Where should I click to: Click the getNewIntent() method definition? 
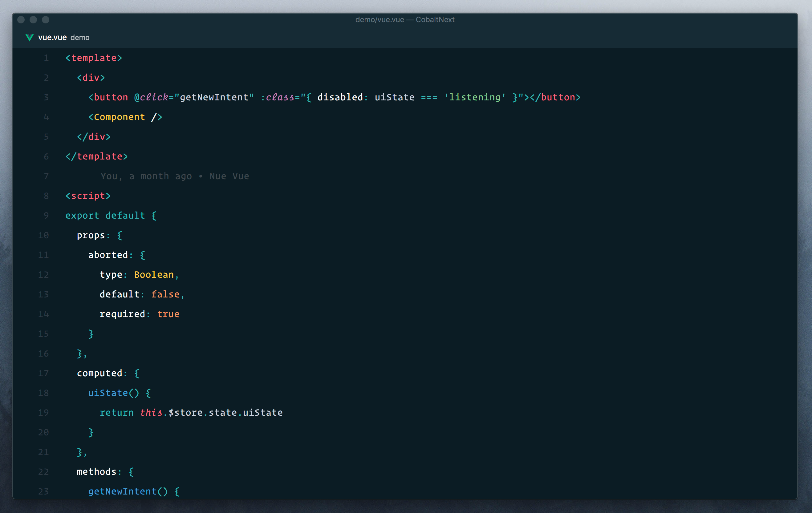pos(122,491)
